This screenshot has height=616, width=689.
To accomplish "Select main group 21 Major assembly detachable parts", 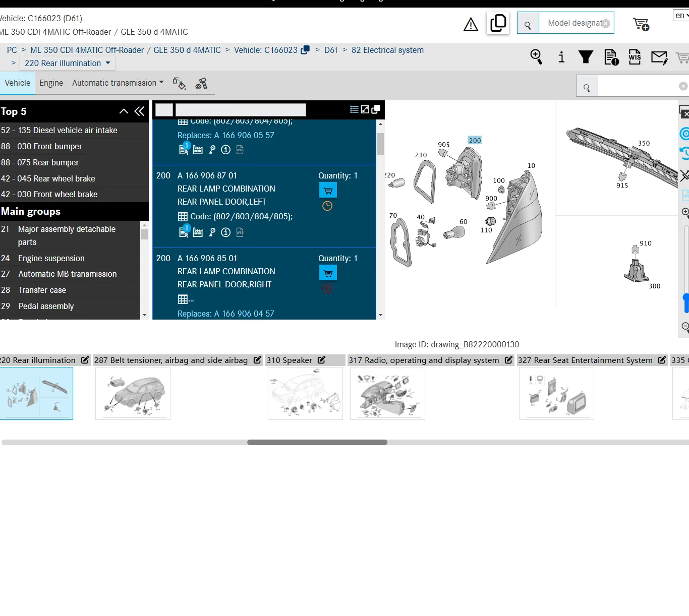I will point(70,235).
